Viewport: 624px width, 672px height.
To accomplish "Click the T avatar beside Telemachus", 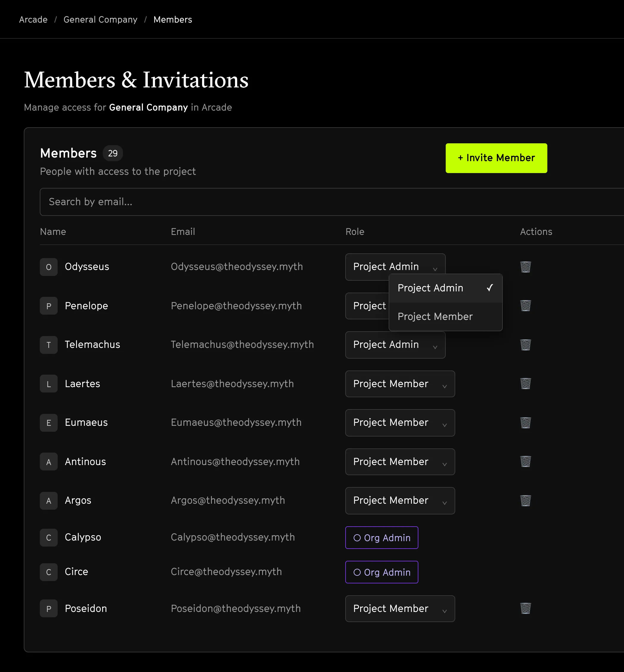I will tap(49, 345).
